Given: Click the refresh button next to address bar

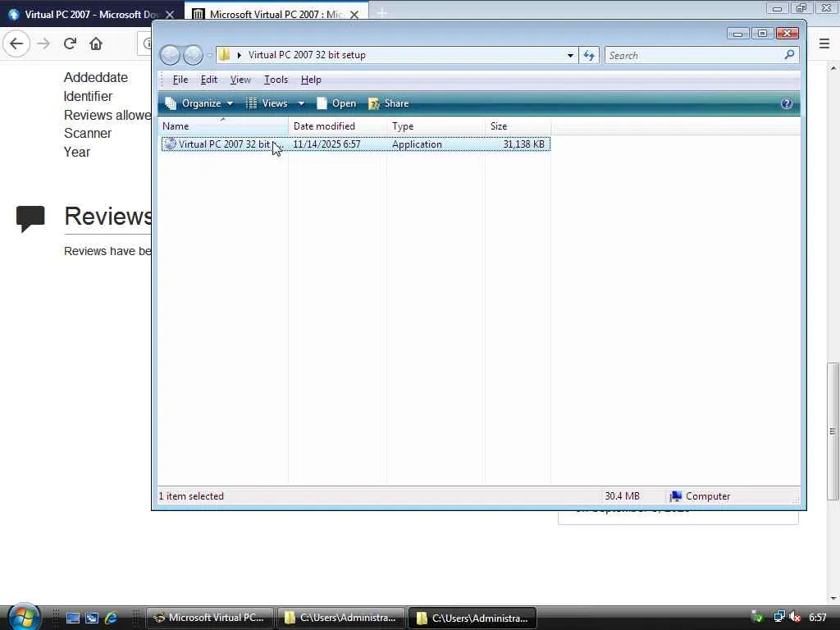Looking at the screenshot, I should 589,55.
